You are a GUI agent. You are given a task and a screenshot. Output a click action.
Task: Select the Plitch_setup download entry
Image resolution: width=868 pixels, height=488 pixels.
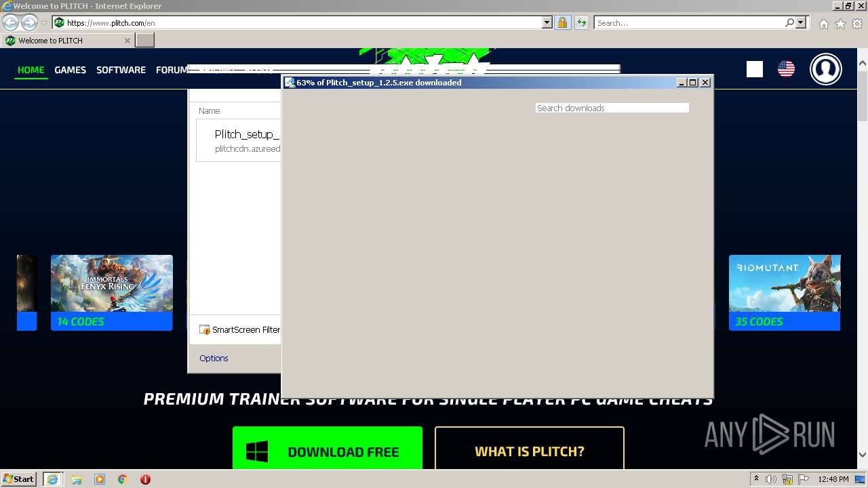pyautogui.click(x=239, y=140)
